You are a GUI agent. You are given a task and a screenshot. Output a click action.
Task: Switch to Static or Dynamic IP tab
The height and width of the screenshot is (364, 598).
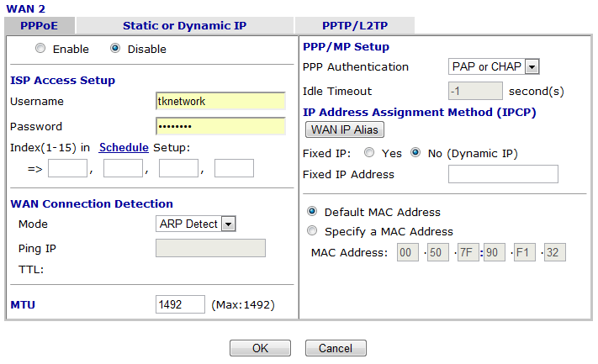click(184, 25)
